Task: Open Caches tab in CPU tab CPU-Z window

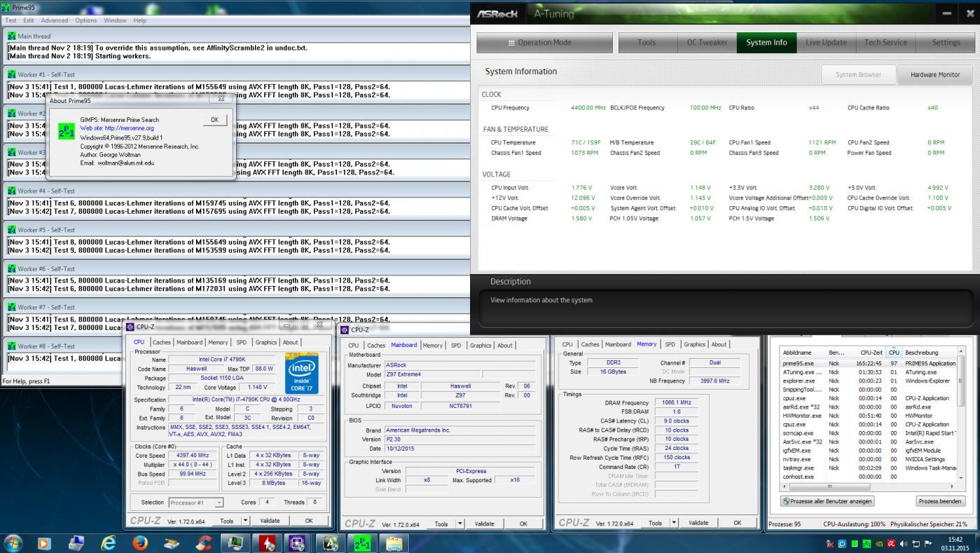Action: click(162, 342)
